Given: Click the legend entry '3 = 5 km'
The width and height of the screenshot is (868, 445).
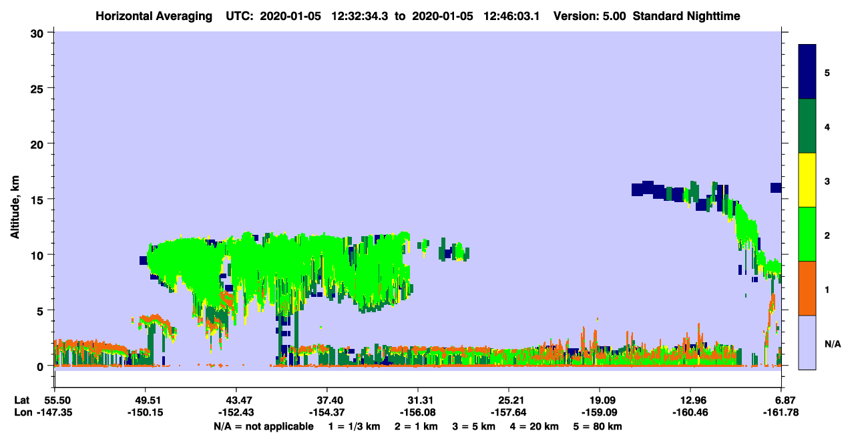Looking at the screenshot, I should coord(475,426).
